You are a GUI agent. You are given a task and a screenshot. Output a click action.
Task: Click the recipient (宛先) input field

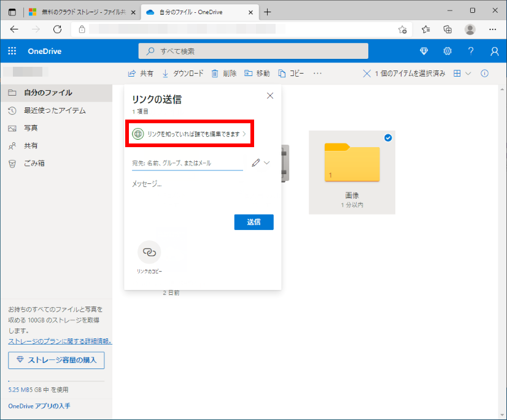187,163
